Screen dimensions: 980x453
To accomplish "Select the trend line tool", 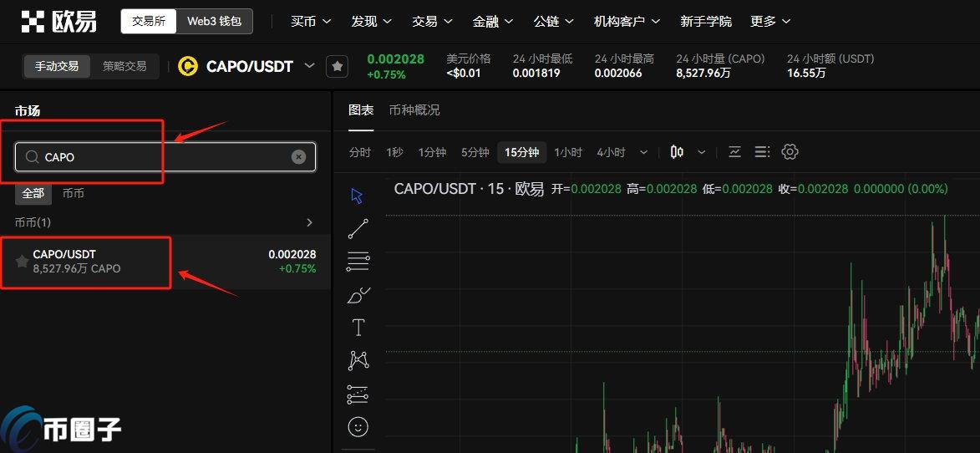I will (358, 229).
